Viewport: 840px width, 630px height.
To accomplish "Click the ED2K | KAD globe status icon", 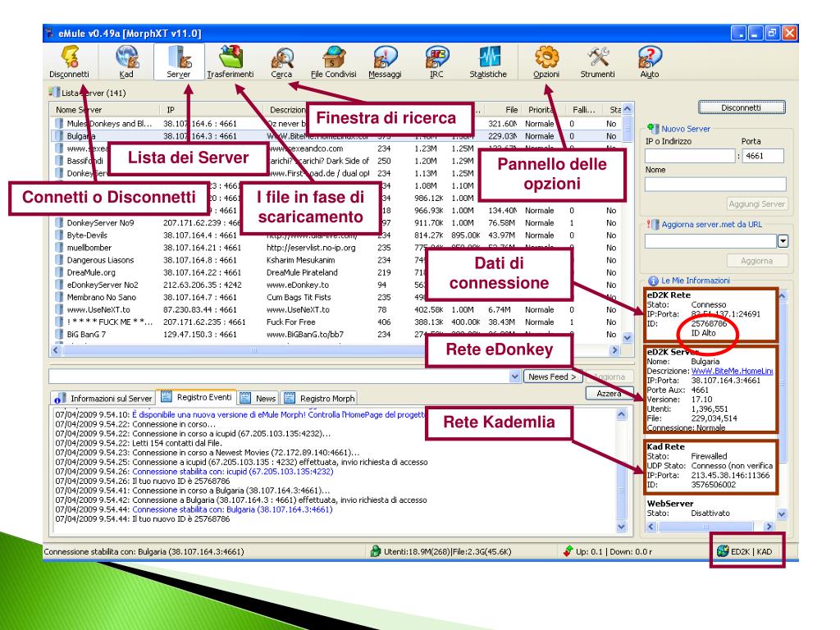I will (x=723, y=550).
